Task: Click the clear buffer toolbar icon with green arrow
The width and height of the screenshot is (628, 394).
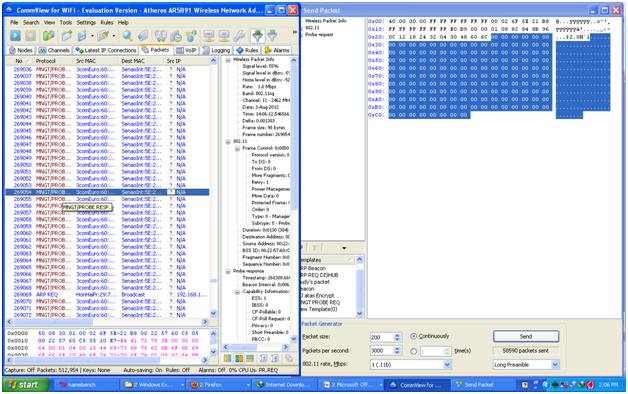Action: pos(103,36)
